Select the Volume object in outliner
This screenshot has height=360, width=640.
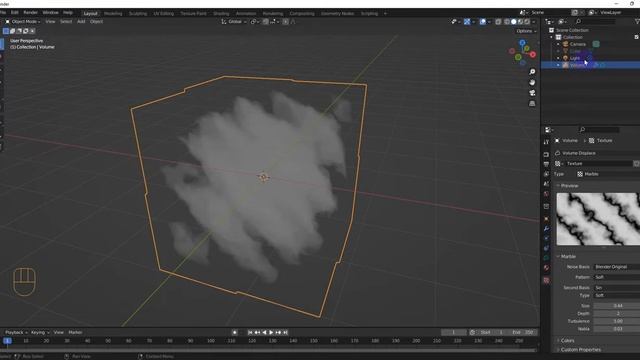591,65
